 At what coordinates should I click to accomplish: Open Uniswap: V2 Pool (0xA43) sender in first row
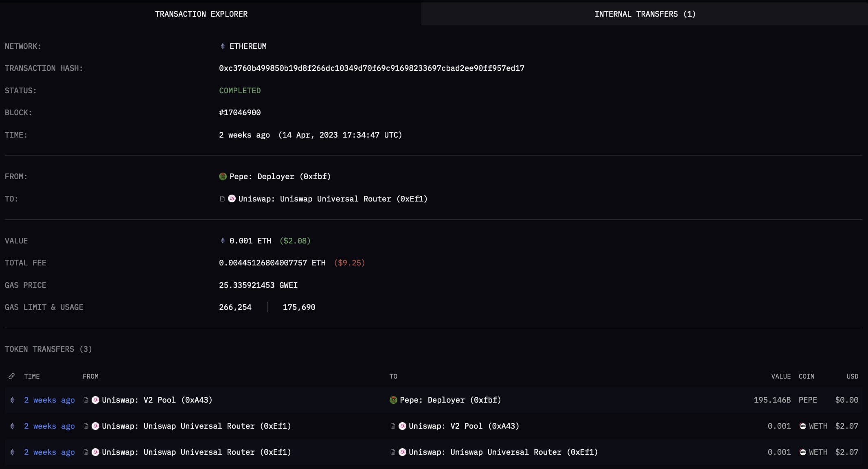click(157, 400)
